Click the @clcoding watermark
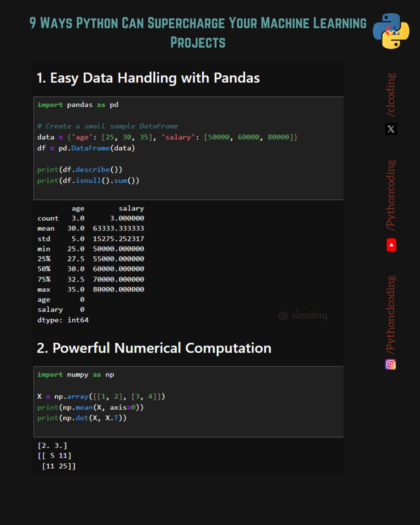 (x=303, y=315)
